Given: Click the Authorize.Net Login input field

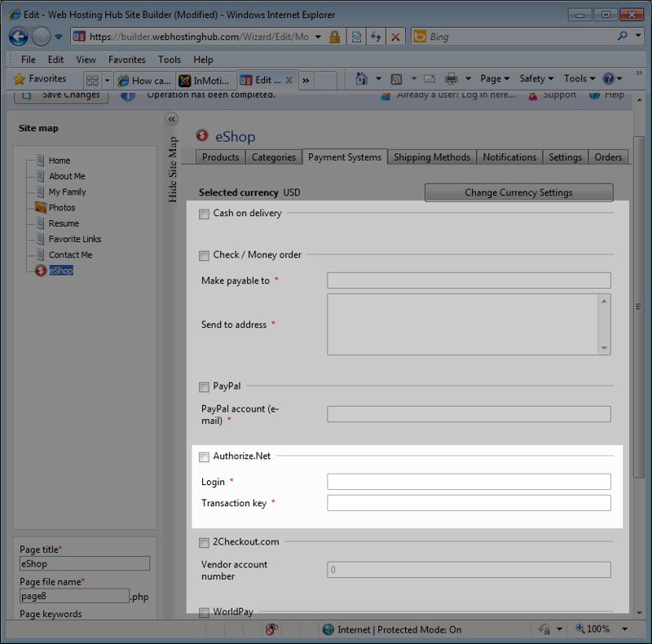Looking at the screenshot, I should click(469, 482).
